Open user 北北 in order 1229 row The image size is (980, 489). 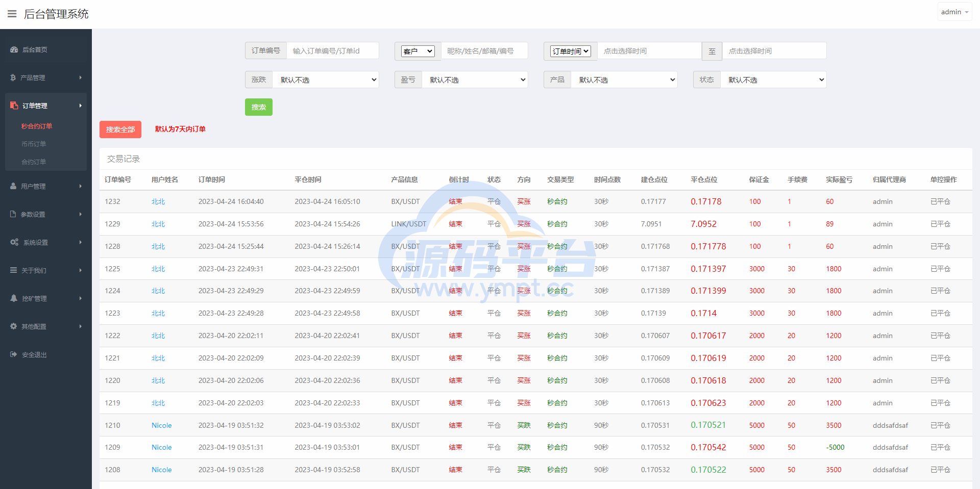(158, 224)
